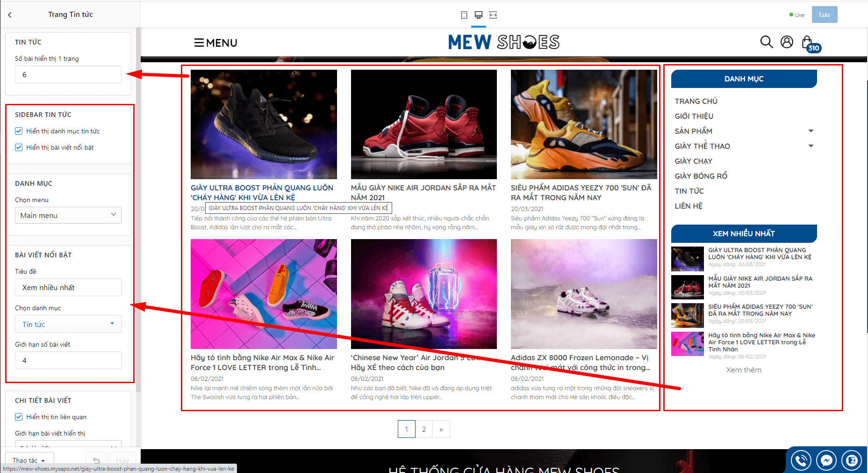The width and height of the screenshot is (868, 473).
Task: Open the Zalo chat icon
Action: [851, 461]
